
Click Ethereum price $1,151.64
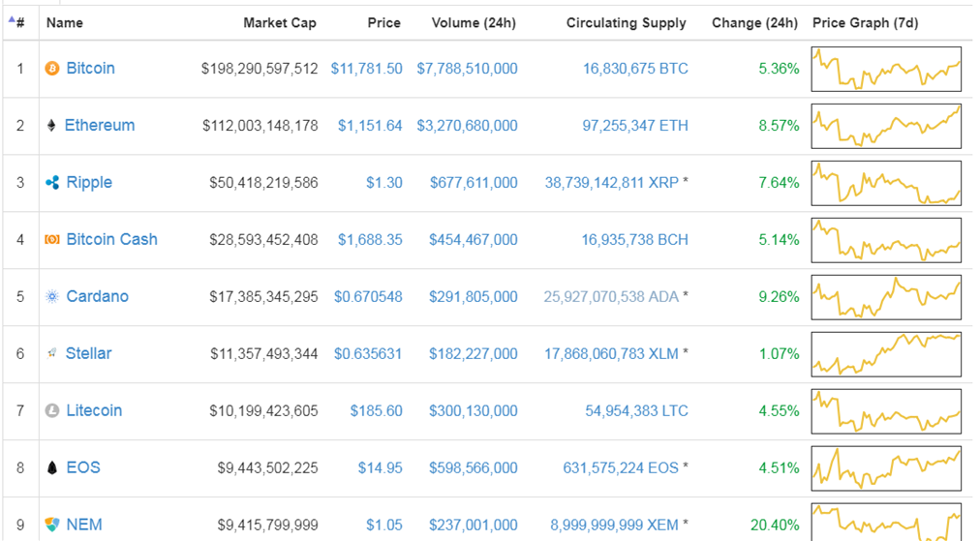point(370,126)
